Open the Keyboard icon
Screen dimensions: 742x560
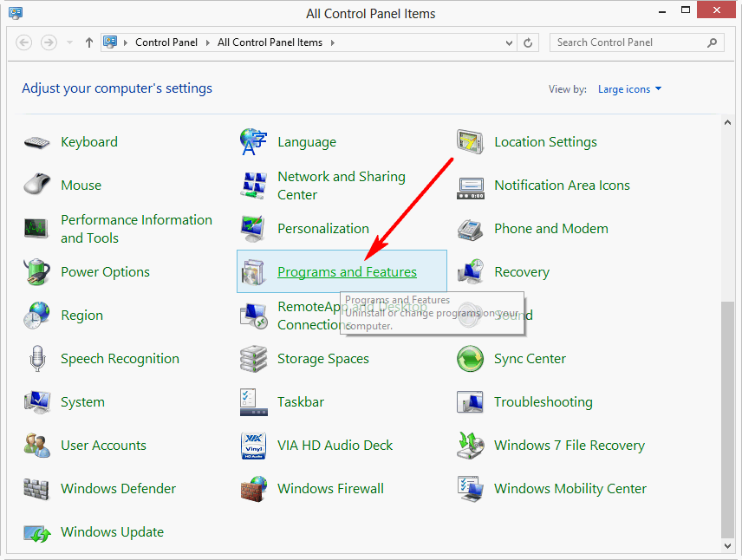tap(37, 142)
